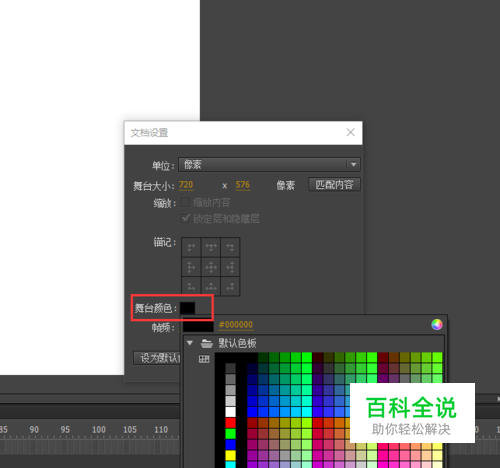Click the 默认色板 label
The image size is (500, 468).
coord(237,343)
